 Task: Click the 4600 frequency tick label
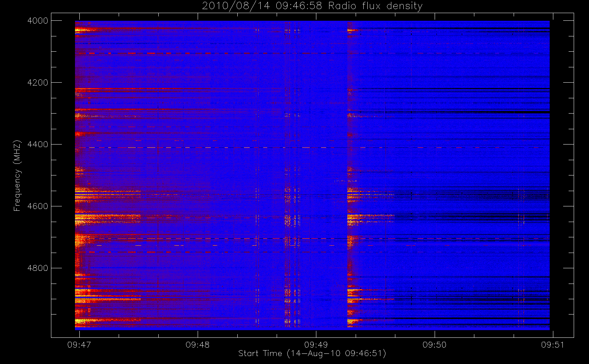point(38,206)
